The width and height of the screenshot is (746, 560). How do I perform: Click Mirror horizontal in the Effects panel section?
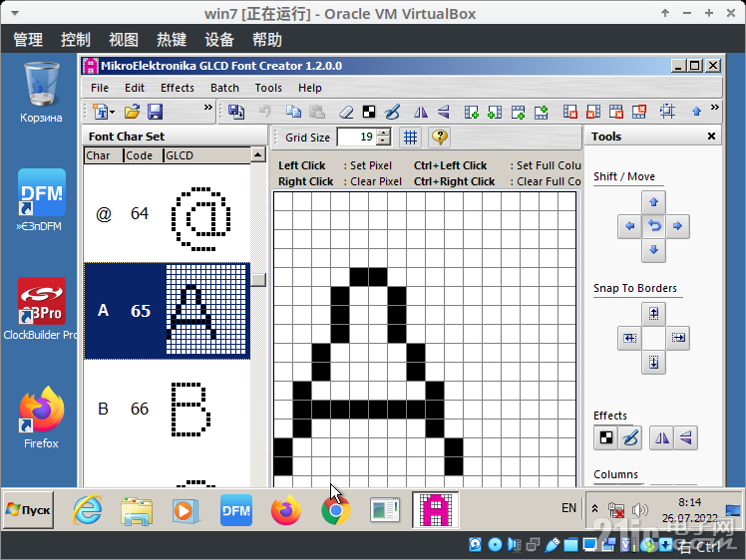[x=662, y=437]
